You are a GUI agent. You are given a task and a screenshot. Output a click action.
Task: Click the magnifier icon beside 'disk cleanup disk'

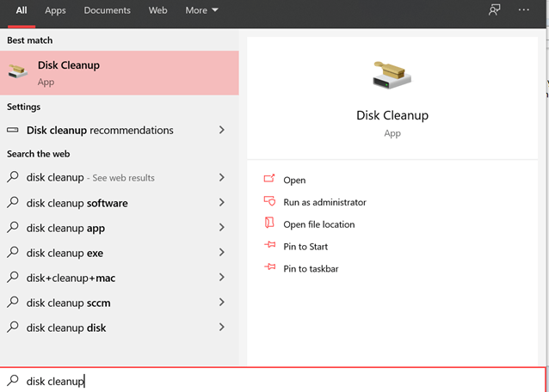tap(13, 327)
